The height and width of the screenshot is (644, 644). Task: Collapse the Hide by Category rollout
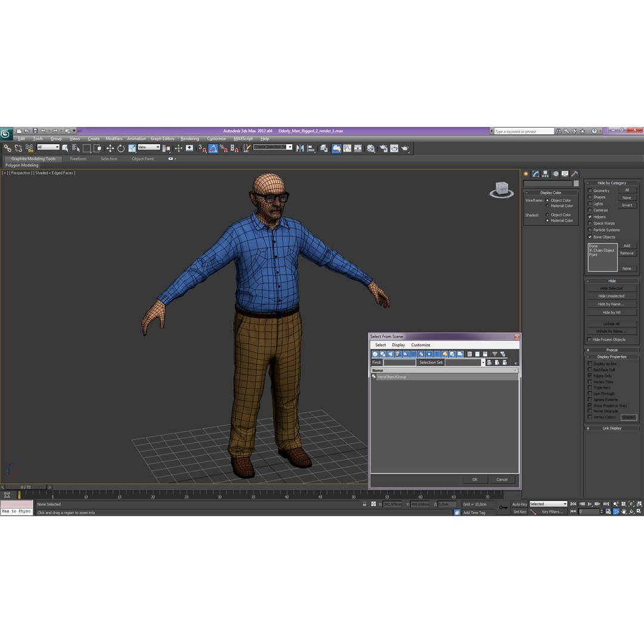(x=612, y=183)
